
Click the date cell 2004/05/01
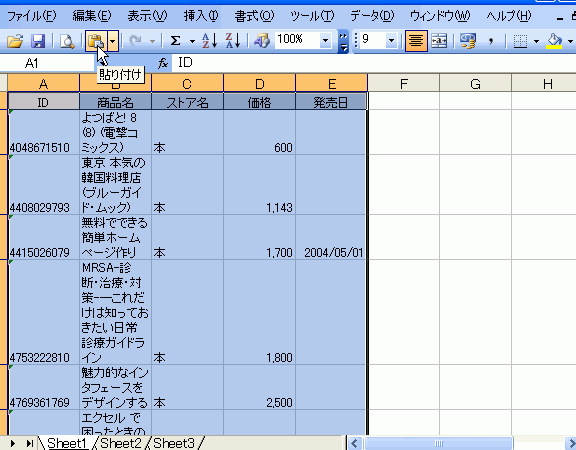pyautogui.click(x=331, y=237)
